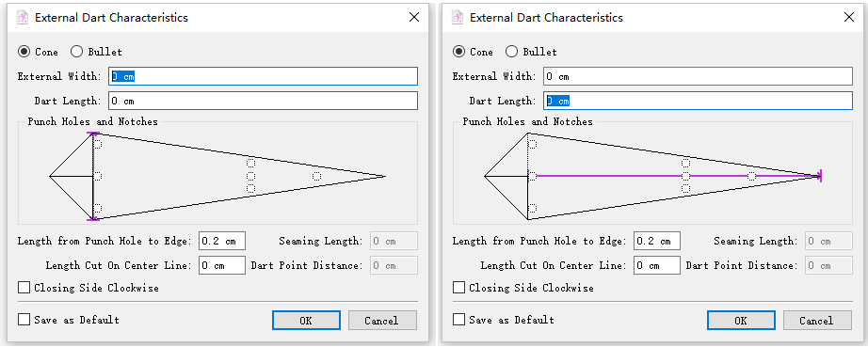Screen dimensions: 868x347
Task: Confirm with OK in right dialog
Action: [x=741, y=321]
